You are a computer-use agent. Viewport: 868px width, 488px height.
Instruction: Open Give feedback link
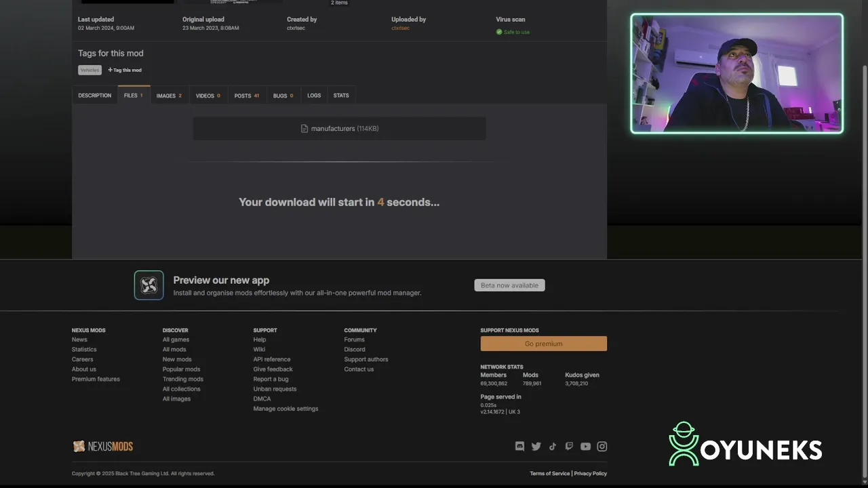(273, 369)
